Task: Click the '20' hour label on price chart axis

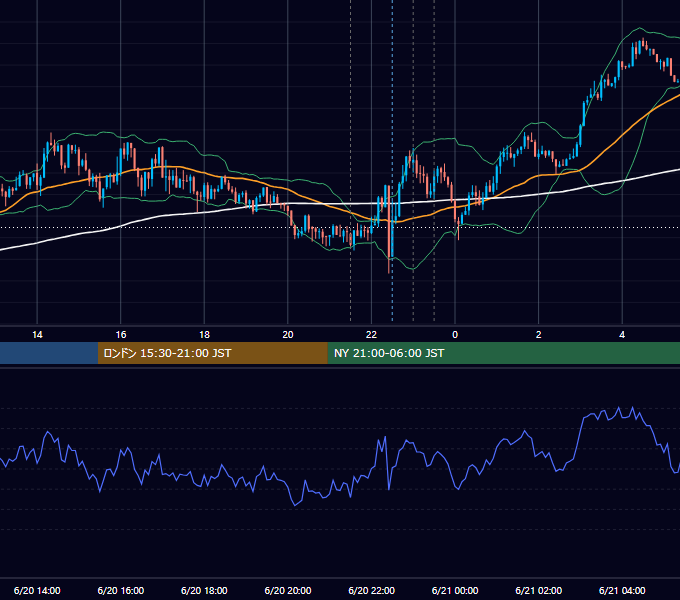Action: [x=288, y=335]
